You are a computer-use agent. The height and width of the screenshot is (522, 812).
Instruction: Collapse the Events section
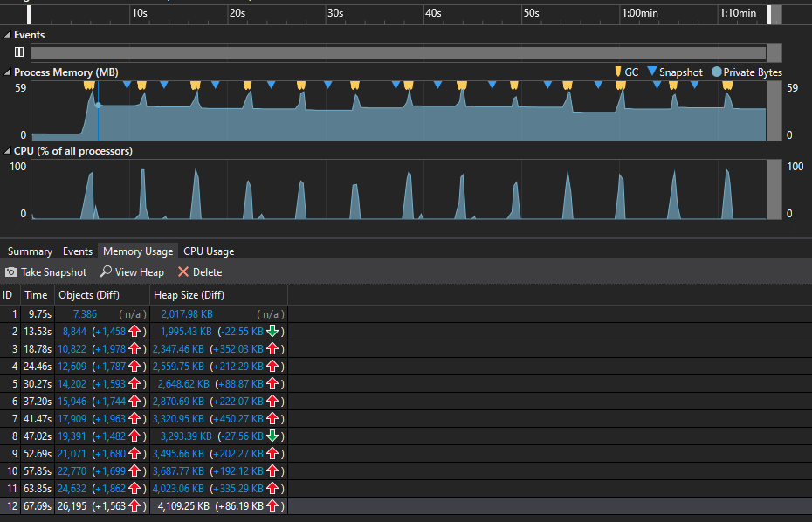pos(7,34)
